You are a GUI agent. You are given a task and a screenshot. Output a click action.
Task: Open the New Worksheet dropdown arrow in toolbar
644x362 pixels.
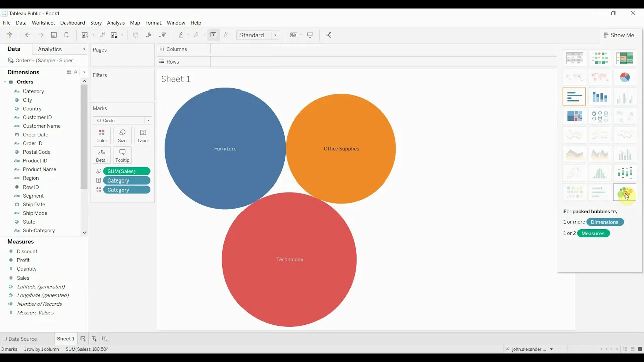point(93,35)
